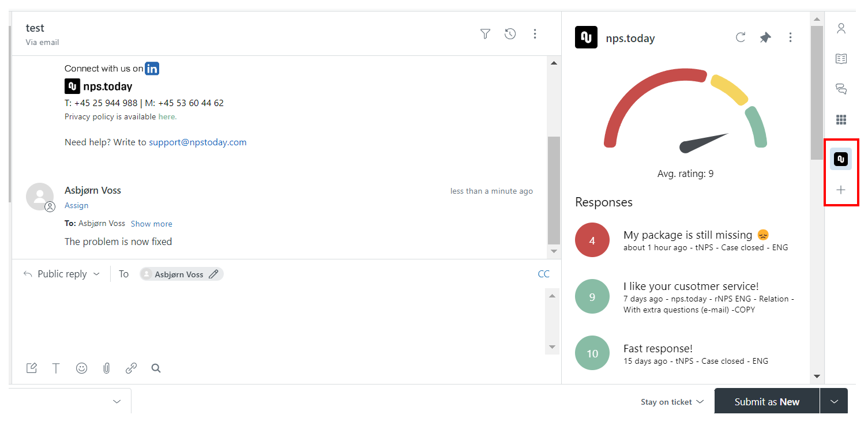Edit the Asbjørn Voss recipient pill

click(x=213, y=274)
